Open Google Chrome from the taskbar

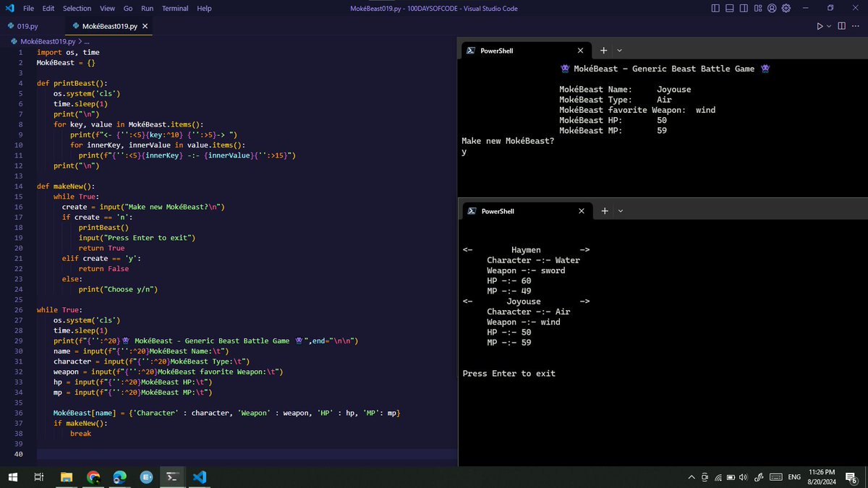click(93, 477)
